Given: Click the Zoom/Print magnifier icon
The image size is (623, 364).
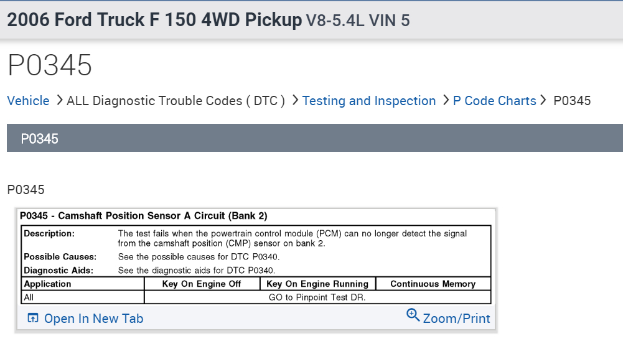Looking at the screenshot, I should pyautogui.click(x=413, y=315).
